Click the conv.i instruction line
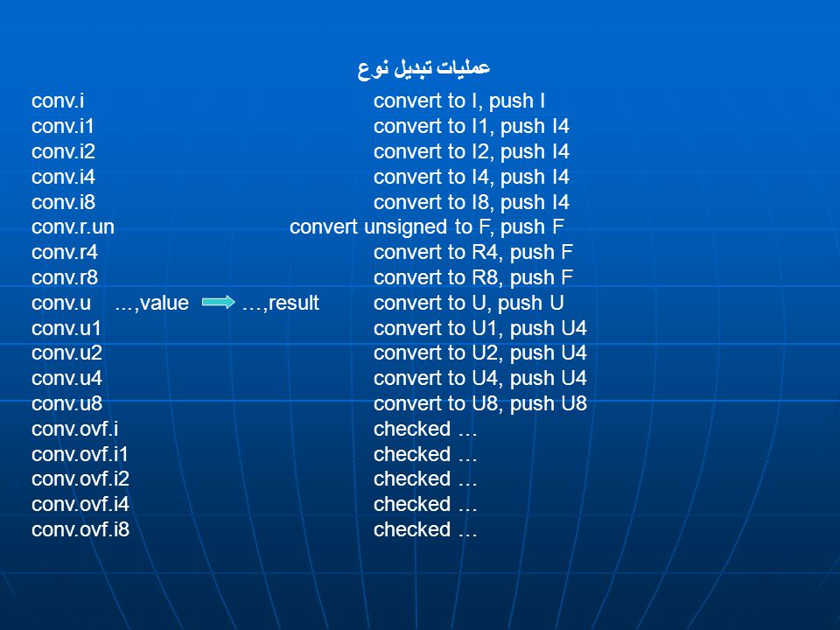The height and width of the screenshot is (630, 840). click(58, 101)
